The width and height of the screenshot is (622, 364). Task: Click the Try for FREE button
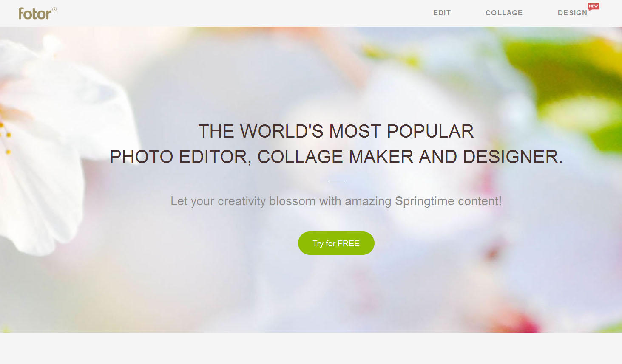click(x=336, y=243)
